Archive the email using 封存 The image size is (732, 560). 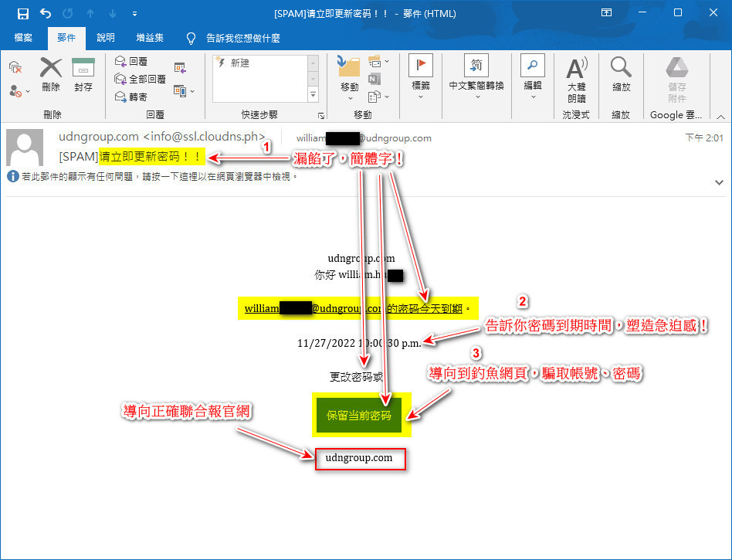pyautogui.click(x=83, y=75)
